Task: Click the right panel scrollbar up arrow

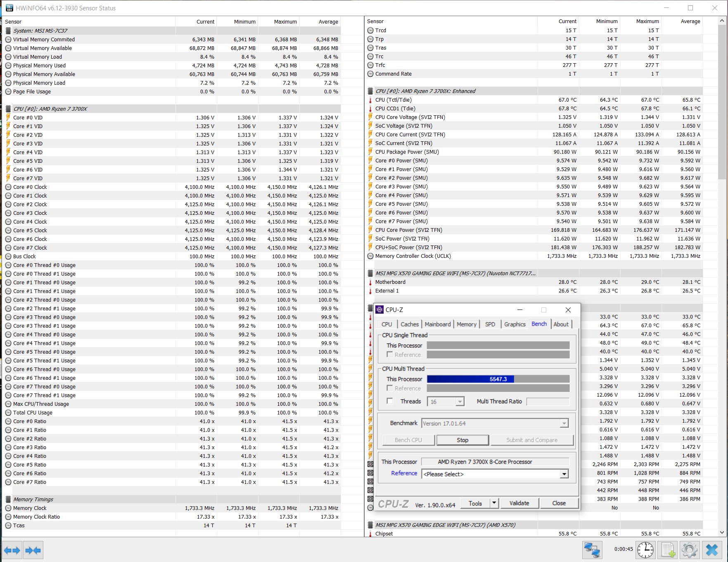Action: click(x=722, y=20)
